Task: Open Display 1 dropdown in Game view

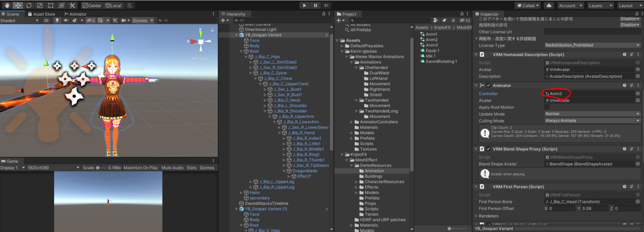Action: [x=12, y=168]
